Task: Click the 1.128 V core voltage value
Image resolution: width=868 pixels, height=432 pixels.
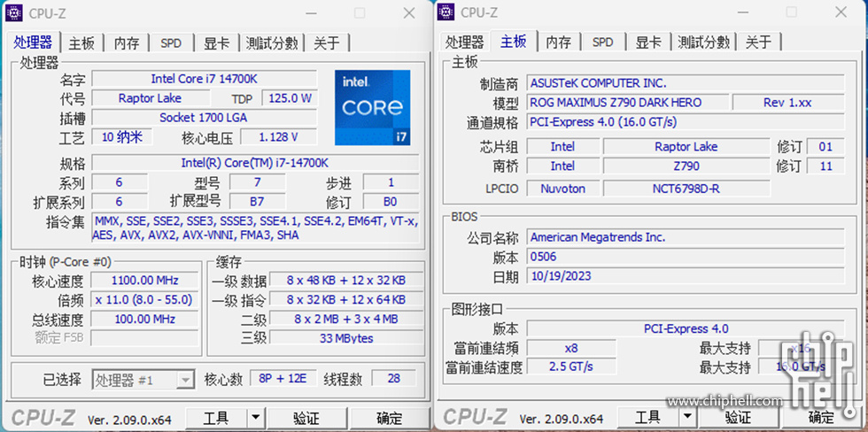Action: pyautogui.click(x=279, y=137)
